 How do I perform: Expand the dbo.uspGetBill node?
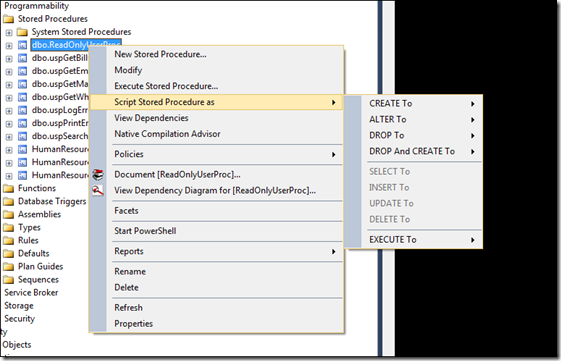[9, 59]
